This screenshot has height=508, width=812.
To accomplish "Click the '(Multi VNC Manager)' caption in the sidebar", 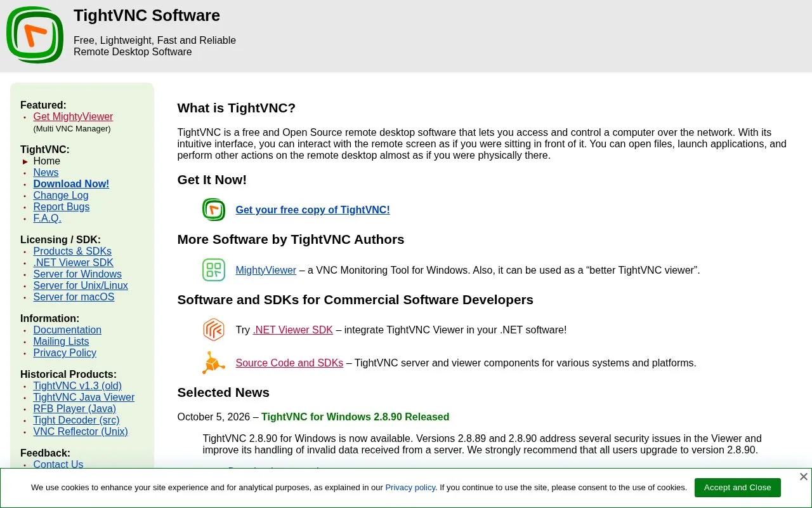I will tap(72, 129).
